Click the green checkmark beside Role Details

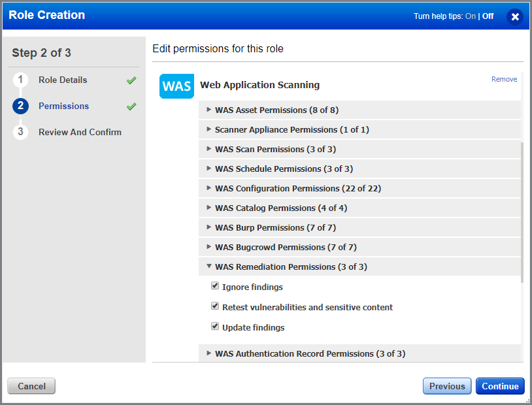pyautogui.click(x=131, y=80)
